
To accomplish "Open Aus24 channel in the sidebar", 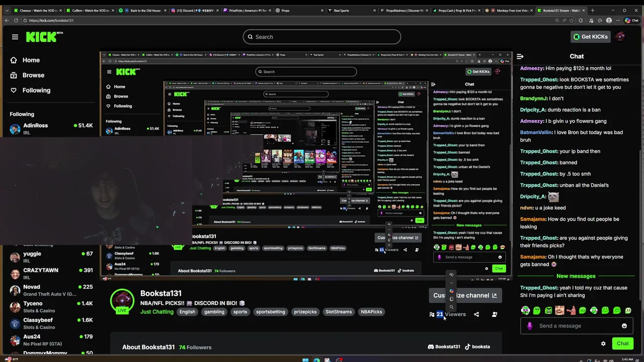I will tap(51, 340).
